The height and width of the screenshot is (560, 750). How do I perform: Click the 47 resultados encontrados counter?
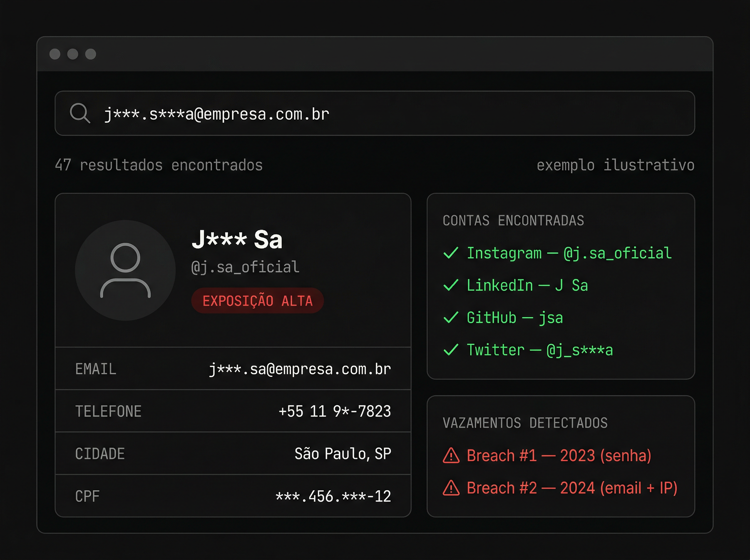point(159,165)
